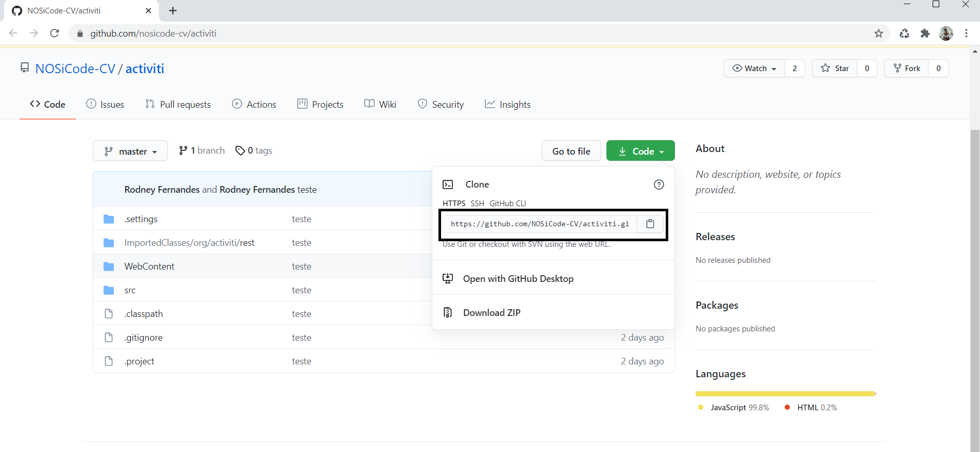Click the .settings folder icon
Image resolution: width=980 pixels, height=452 pixels.
[x=109, y=219]
